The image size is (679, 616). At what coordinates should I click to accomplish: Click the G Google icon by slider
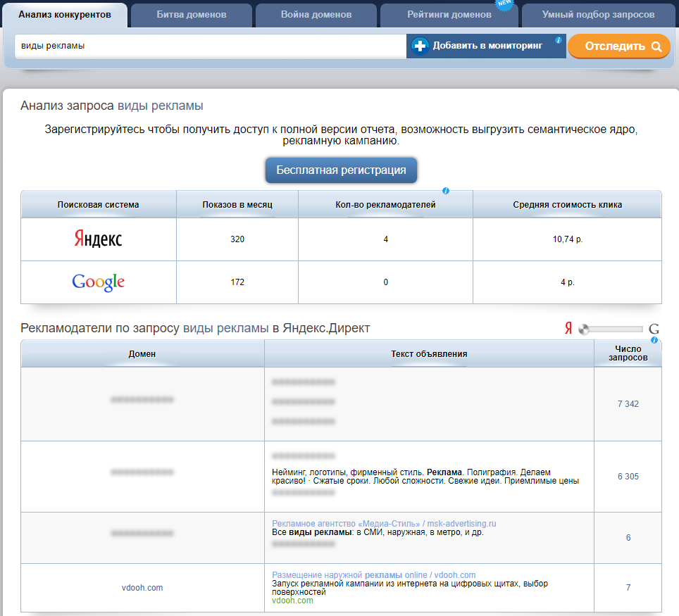tap(654, 329)
